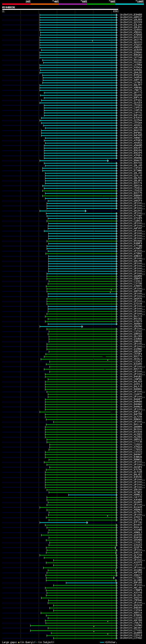Viewport: 146px width, 644px height.
Task: Open hit UniRef100_Q2V3V9
Action: click(x=131, y=22)
